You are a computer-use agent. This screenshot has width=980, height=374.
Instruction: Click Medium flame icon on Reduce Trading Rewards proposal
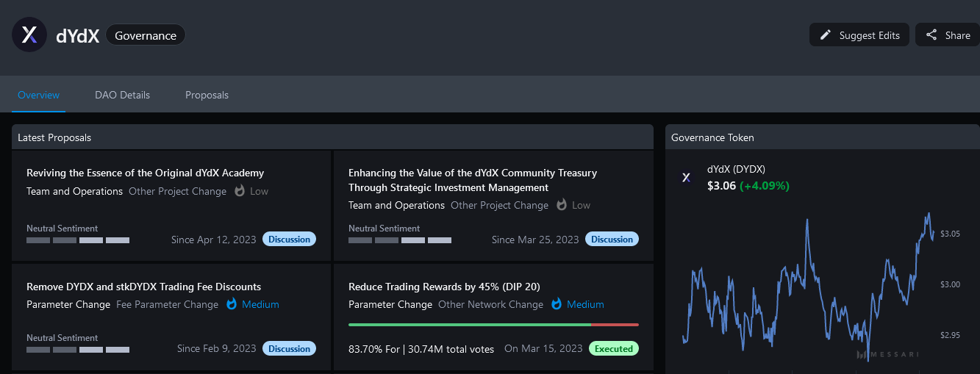557,304
